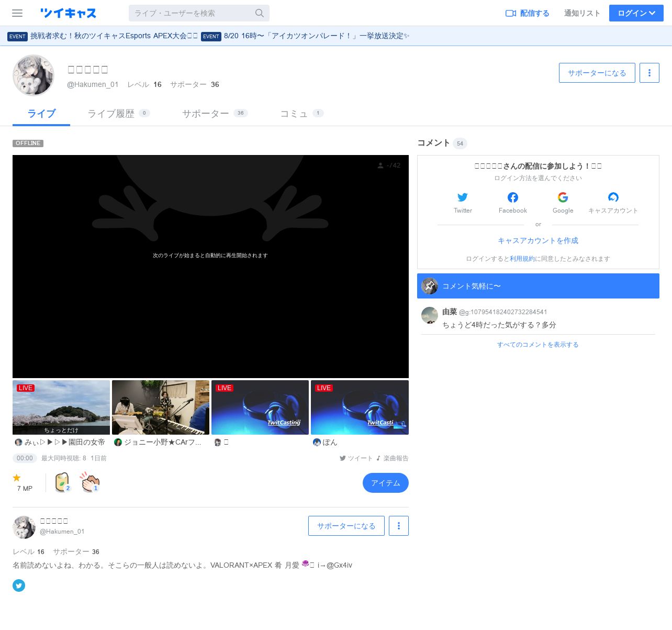Click the live search input field
This screenshot has width=672, height=630.
[192, 13]
